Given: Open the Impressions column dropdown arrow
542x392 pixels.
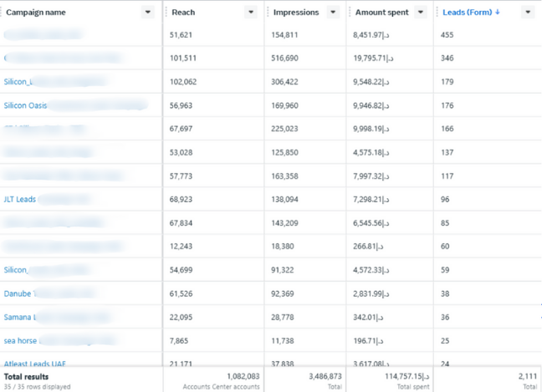Looking at the screenshot, I should click(x=333, y=12).
